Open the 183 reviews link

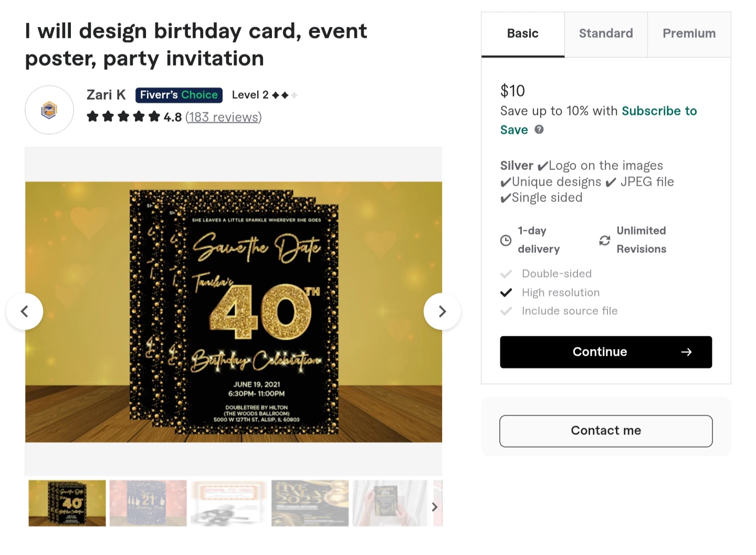tap(223, 117)
